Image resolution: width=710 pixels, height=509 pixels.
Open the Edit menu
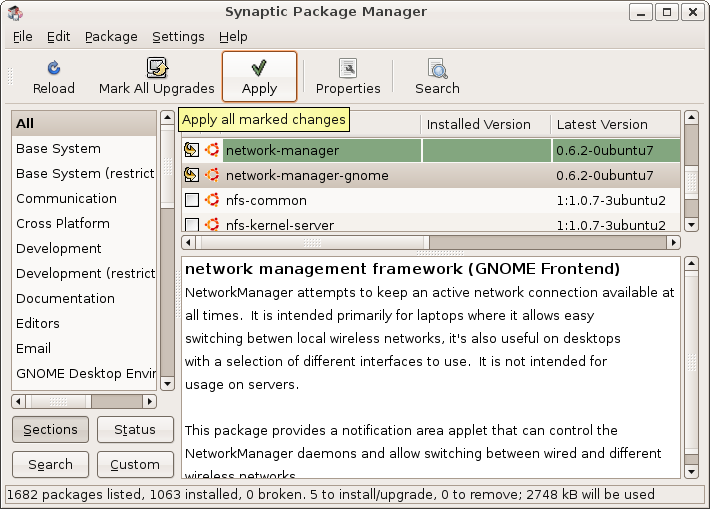58,37
